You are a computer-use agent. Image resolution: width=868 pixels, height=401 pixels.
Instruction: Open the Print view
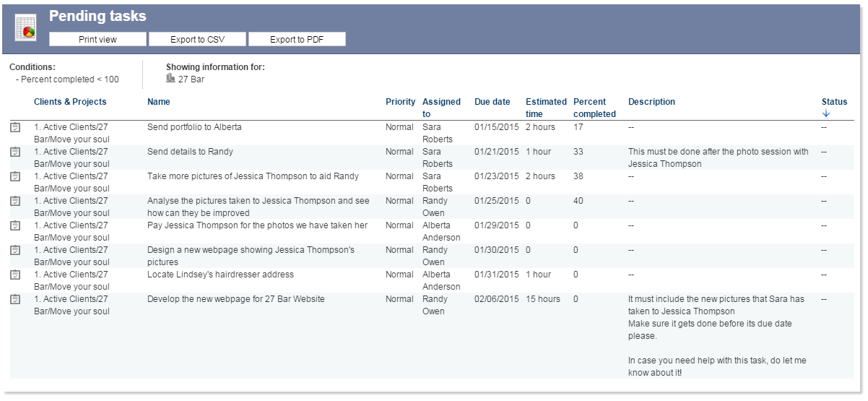(97, 39)
